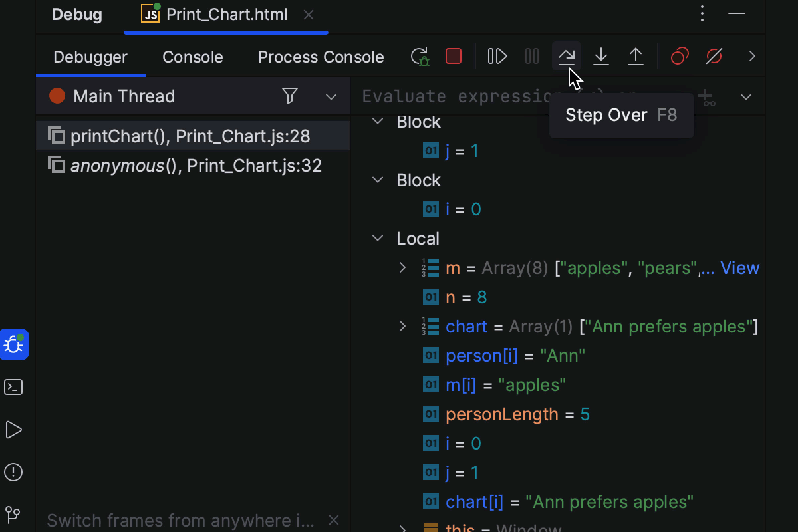Switch to the Console tab
The width and height of the screenshot is (798, 532).
point(192,57)
